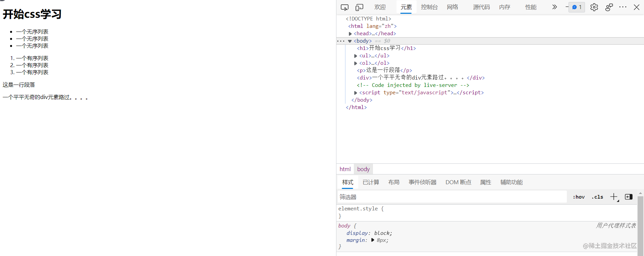The height and width of the screenshot is (256, 644).
Task: Switch to the 已计算 pane
Action: [x=371, y=182]
